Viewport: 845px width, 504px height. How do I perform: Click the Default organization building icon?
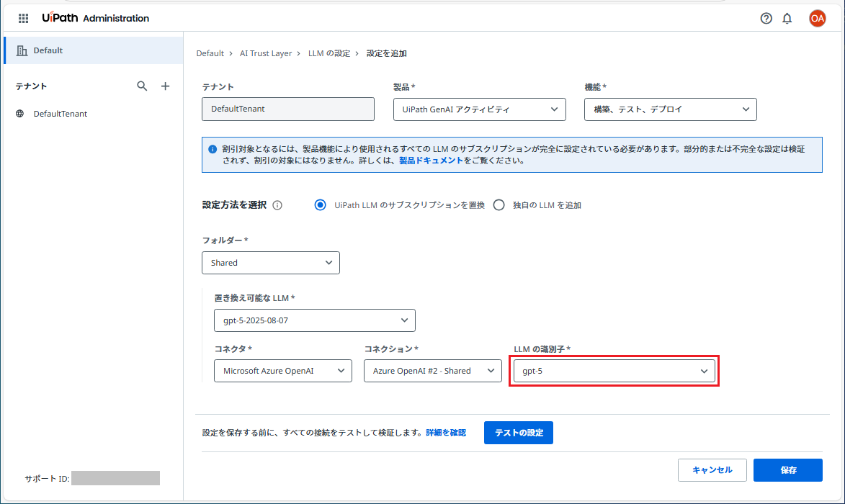tap(22, 50)
